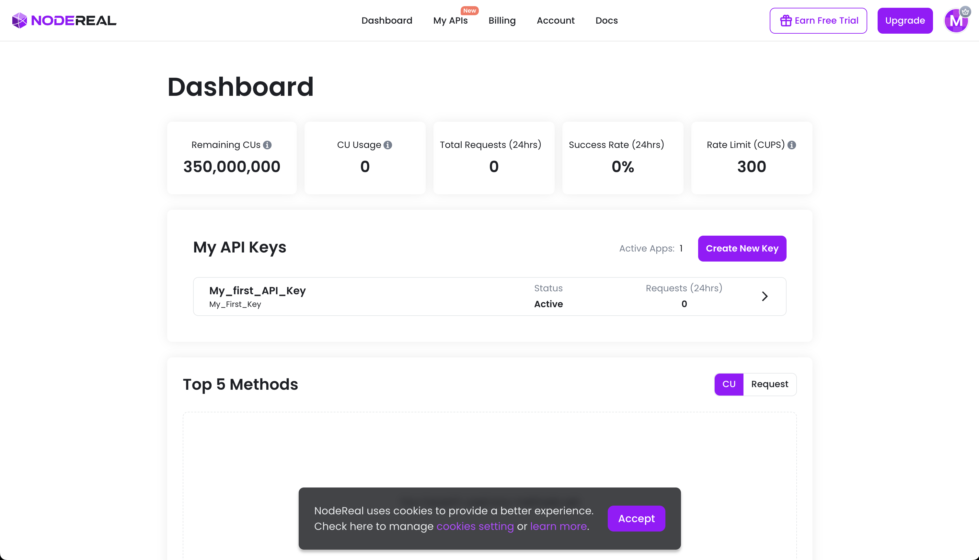Open the My APIs menu item
The height and width of the screenshot is (560, 979).
click(450, 21)
